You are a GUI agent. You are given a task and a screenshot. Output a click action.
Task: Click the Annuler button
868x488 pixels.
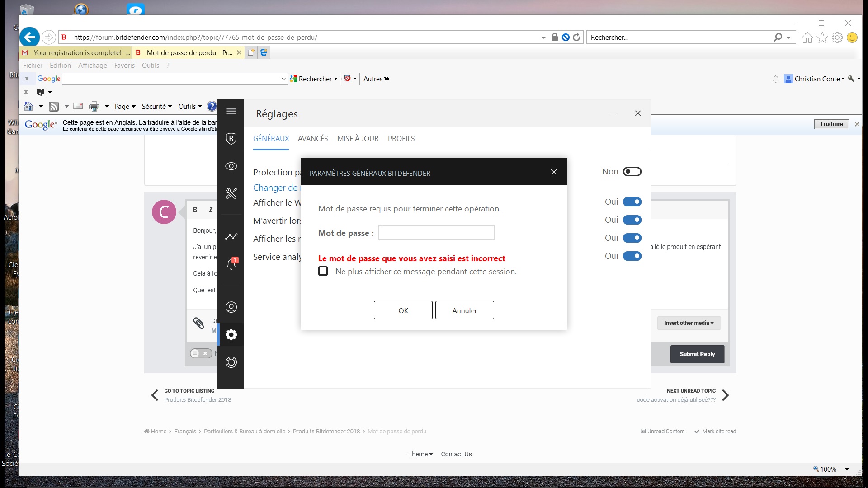tap(464, 310)
